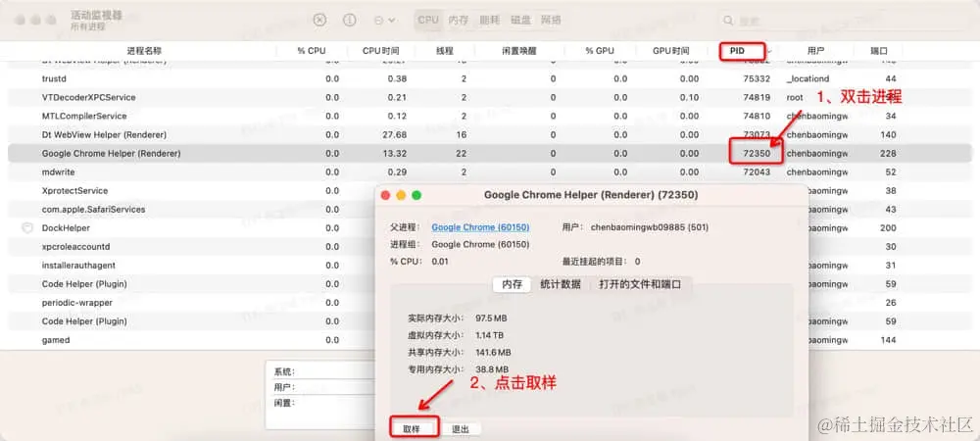Open parent process Google Chrome (60150) link
The width and height of the screenshot is (980, 441).
(480, 227)
